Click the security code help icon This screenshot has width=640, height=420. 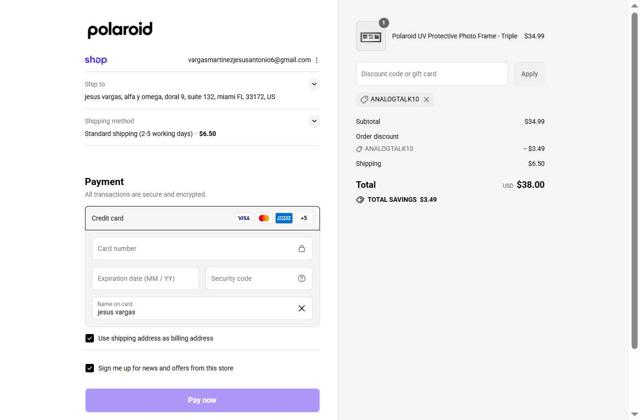[x=301, y=279]
